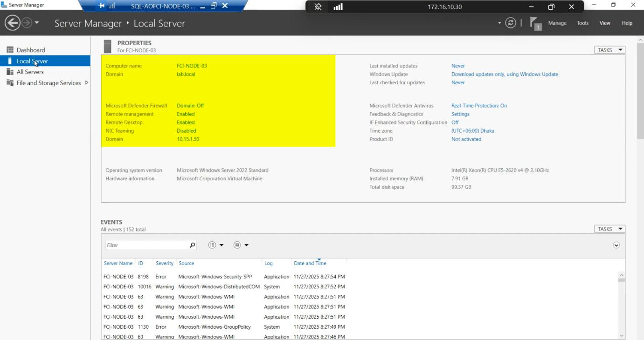Sort events by Severity column
Viewport: 644px width, 340px height.
click(x=164, y=263)
